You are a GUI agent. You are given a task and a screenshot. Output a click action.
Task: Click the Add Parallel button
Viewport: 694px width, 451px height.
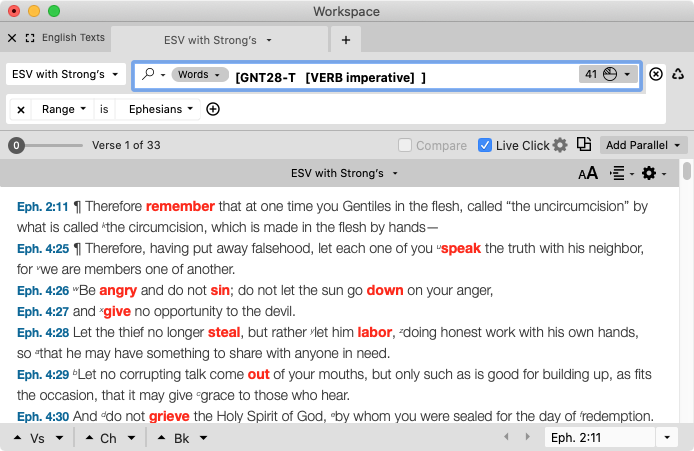(643, 145)
